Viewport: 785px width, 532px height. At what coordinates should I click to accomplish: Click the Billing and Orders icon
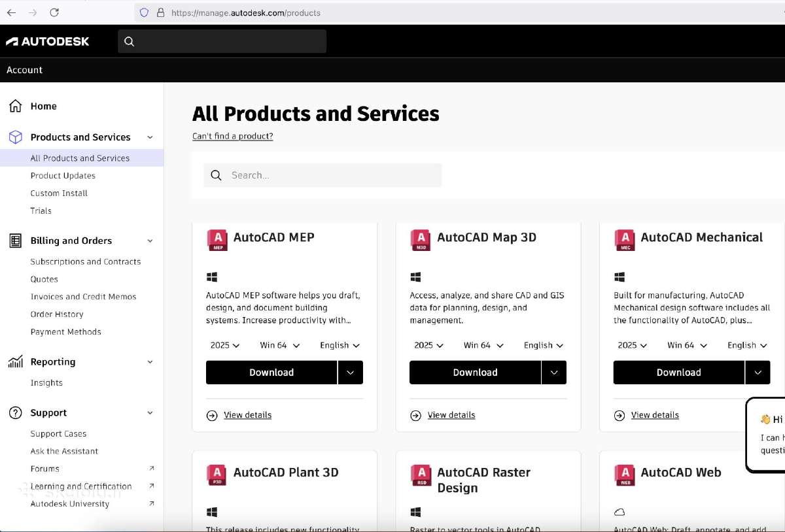coord(16,241)
